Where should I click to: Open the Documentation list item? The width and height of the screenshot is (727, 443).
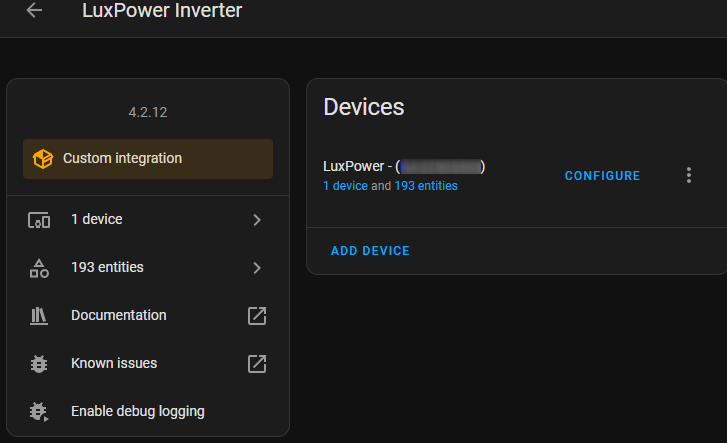[148, 316]
